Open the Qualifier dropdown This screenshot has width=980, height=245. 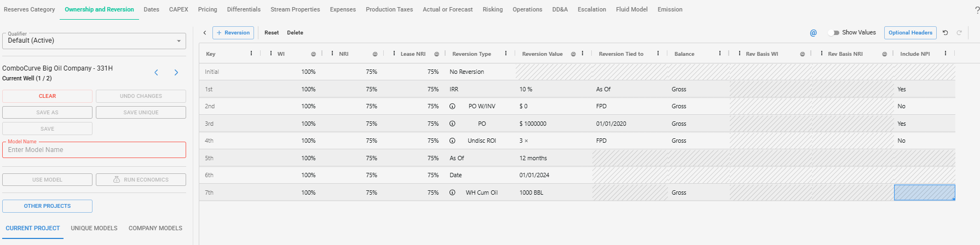pos(94,40)
